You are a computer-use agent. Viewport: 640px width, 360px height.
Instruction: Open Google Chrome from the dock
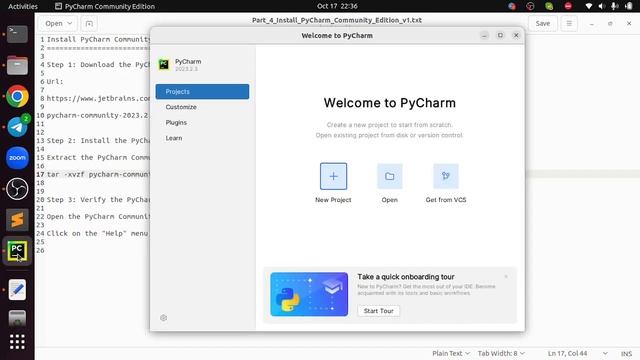pos(17,96)
